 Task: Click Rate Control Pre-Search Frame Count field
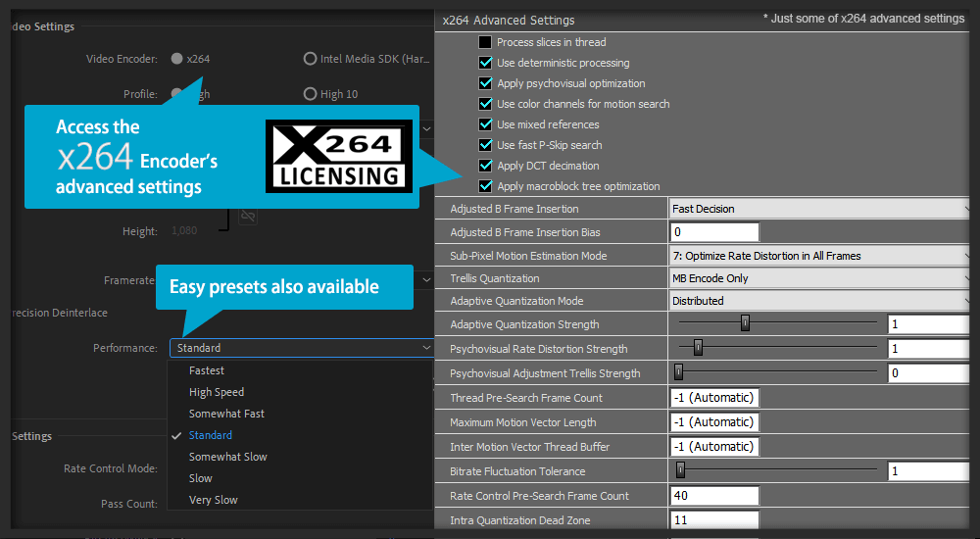point(713,495)
